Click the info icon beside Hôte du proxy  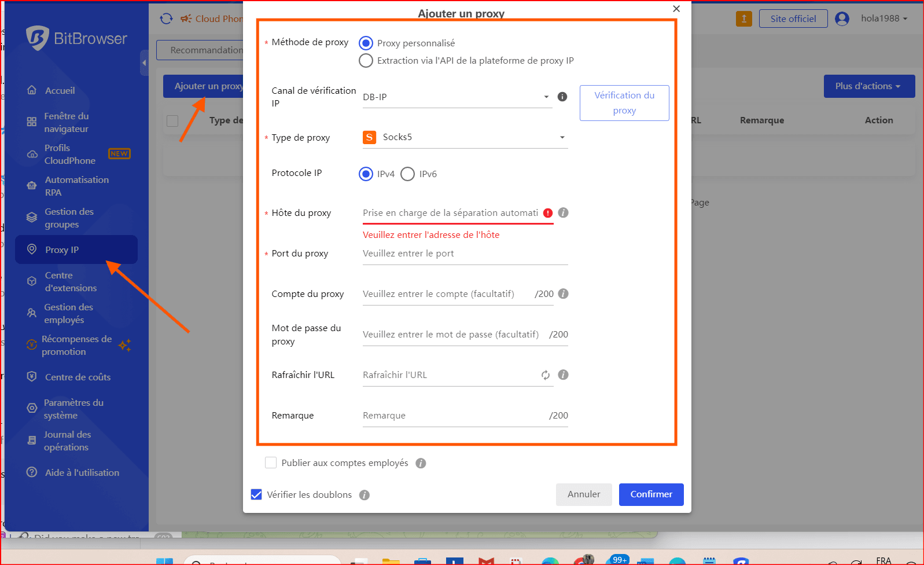tap(563, 212)
